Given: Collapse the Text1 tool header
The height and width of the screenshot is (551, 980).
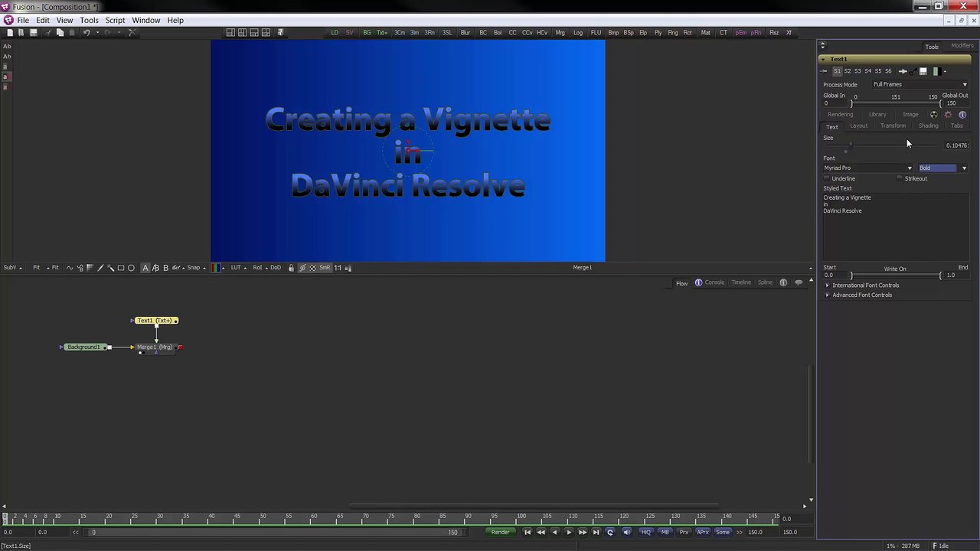Looking at the screenshot, I should coord(823,59).
